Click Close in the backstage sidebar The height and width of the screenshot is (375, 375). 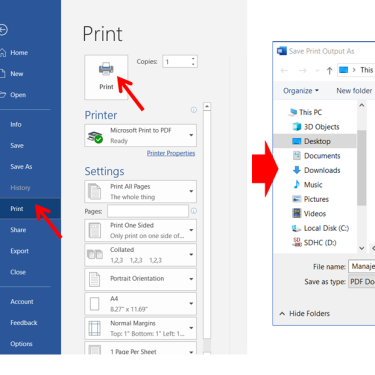point(18,272)
